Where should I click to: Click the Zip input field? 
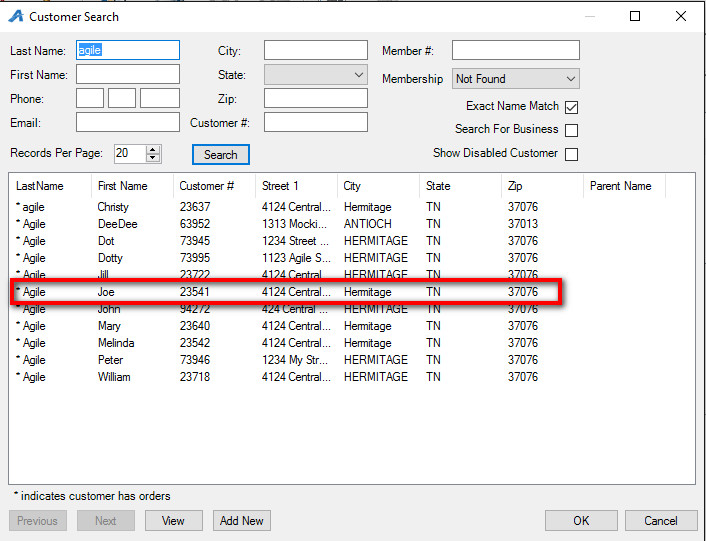click(x=316, y=98)
